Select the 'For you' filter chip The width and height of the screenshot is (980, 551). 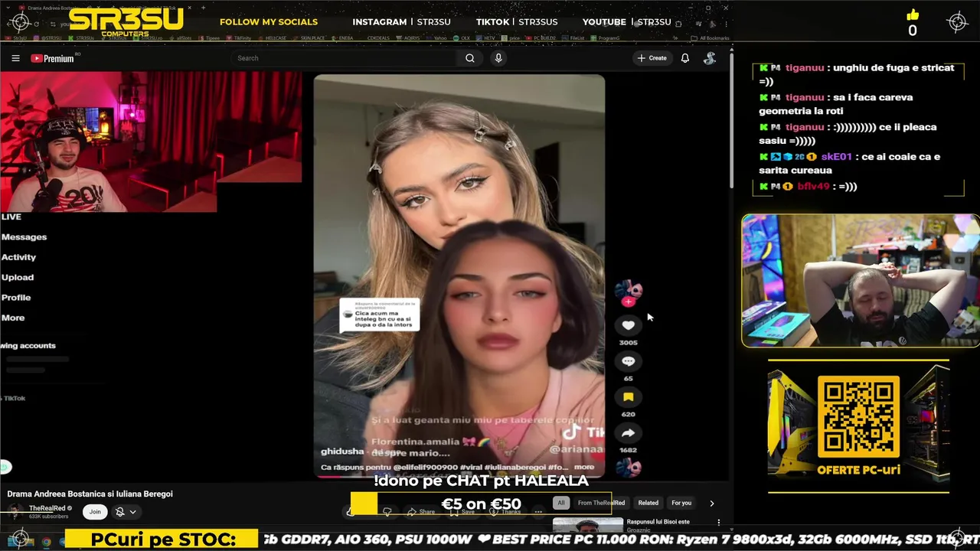pos(681,503)
